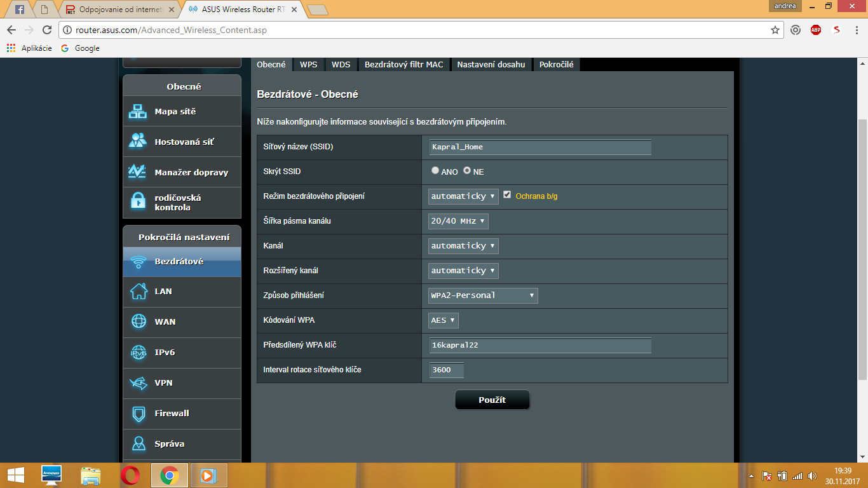Open the volume control in system tray
The image size is (868, 488).
(x=812, y=476)
